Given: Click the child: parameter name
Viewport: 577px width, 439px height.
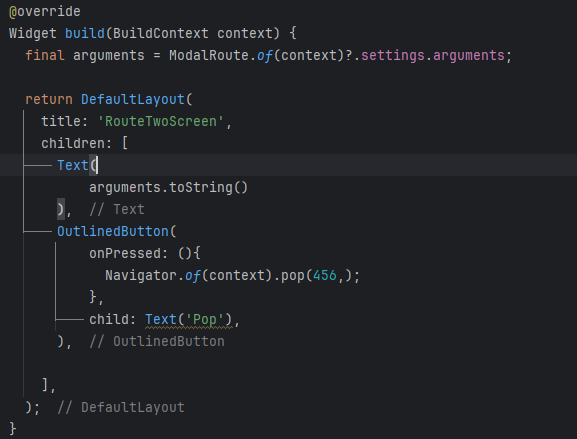Looking at the screenshot, I should tap(113, 320).
